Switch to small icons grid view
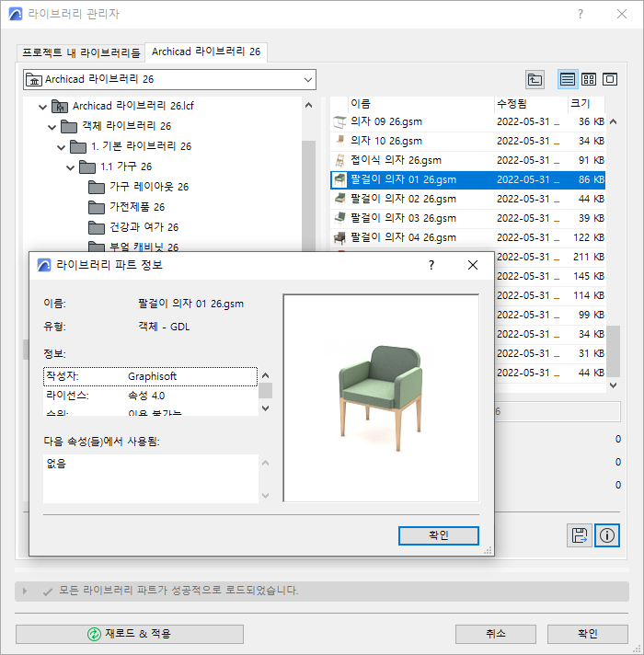Screen dimensions: 644x655 coord(589,79)
